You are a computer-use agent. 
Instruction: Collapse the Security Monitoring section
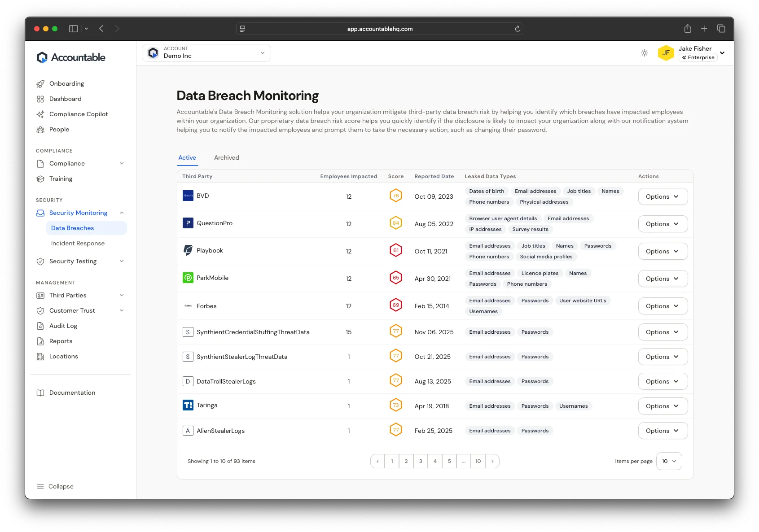[x=122, y=213]
